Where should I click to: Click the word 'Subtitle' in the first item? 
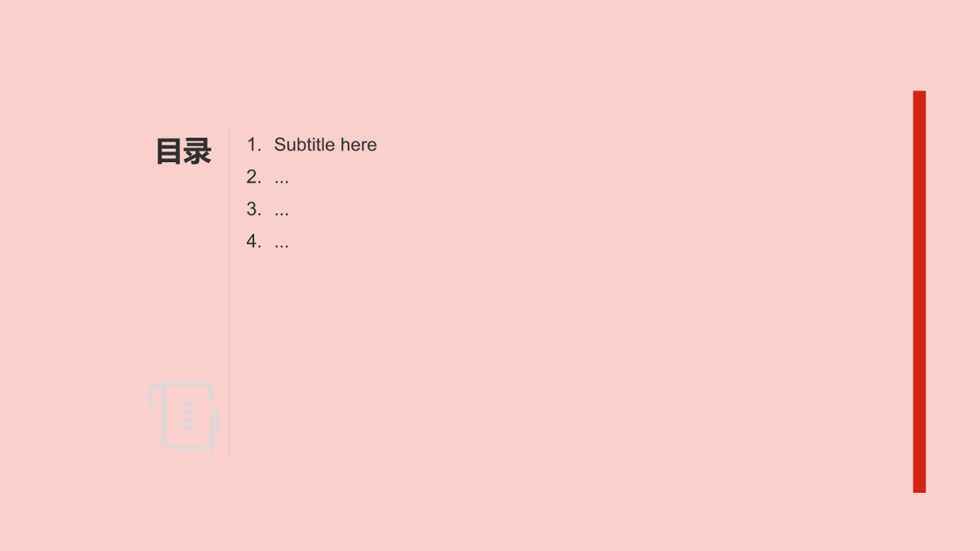click(x=305, y=145)
